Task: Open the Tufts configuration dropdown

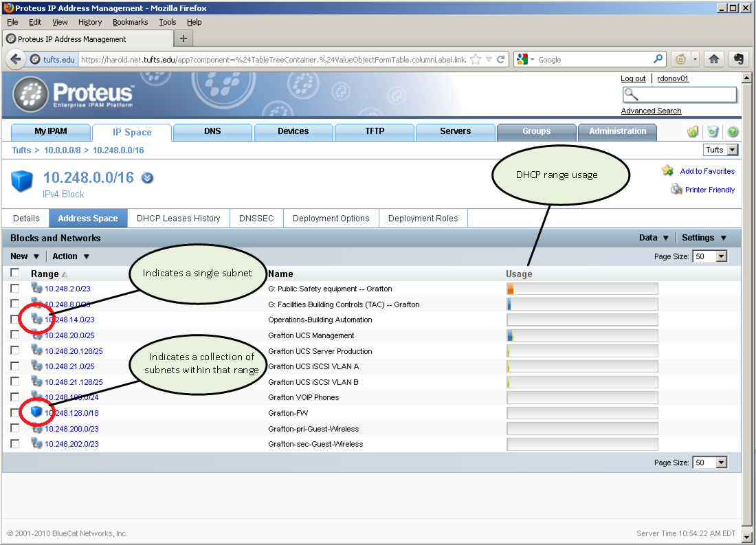Action: point(721,150)
